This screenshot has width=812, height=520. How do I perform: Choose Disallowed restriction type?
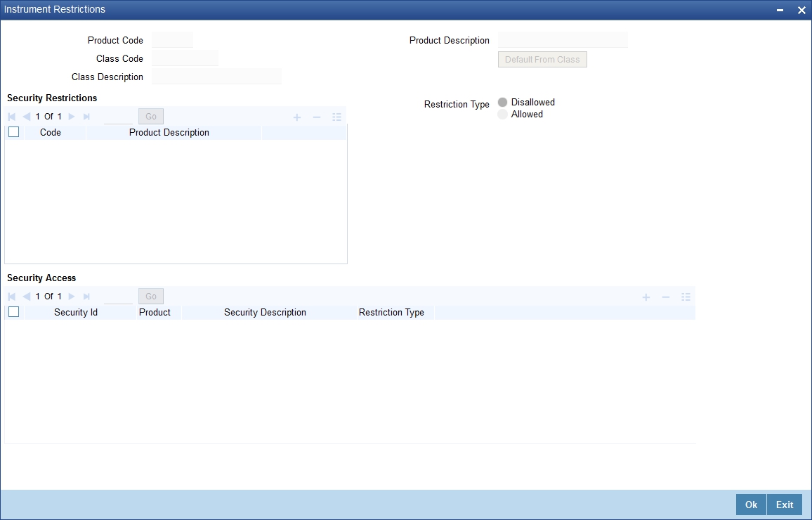click(x=502, y=102)
